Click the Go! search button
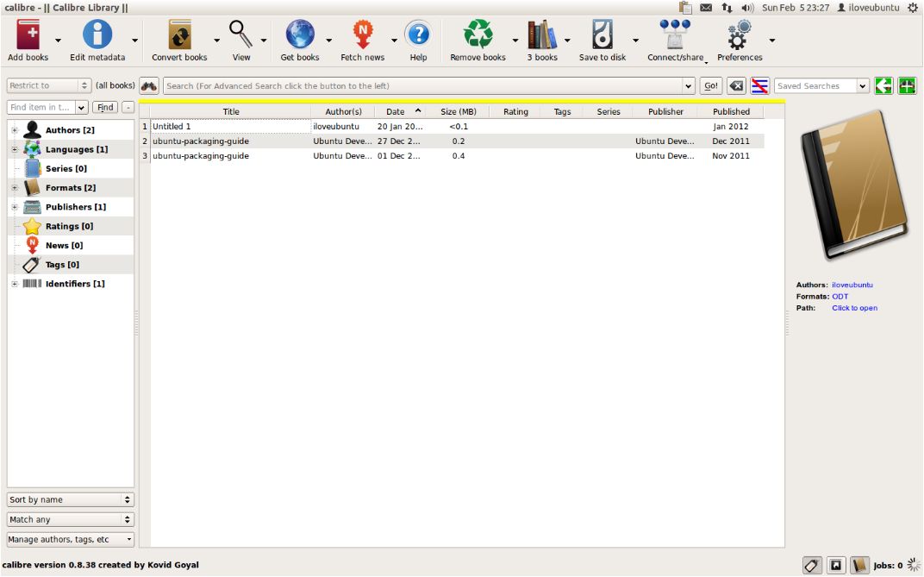This screenshot has height=577, width=924. (x=711, y=86)
